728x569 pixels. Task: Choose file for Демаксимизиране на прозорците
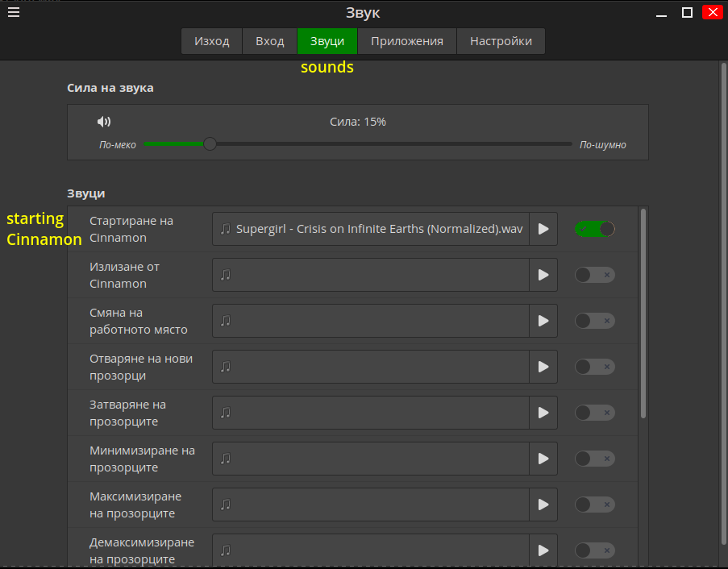(371, 550)
